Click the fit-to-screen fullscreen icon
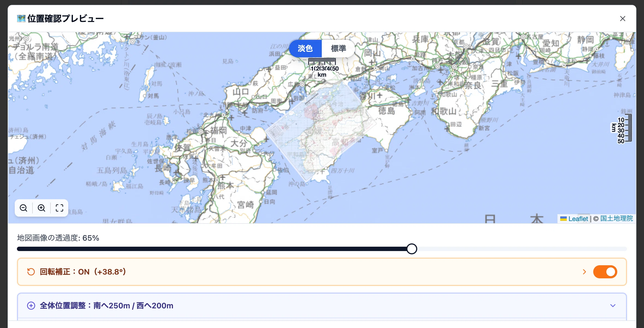This screenshot has height=328, width=644. click(59, 208)
